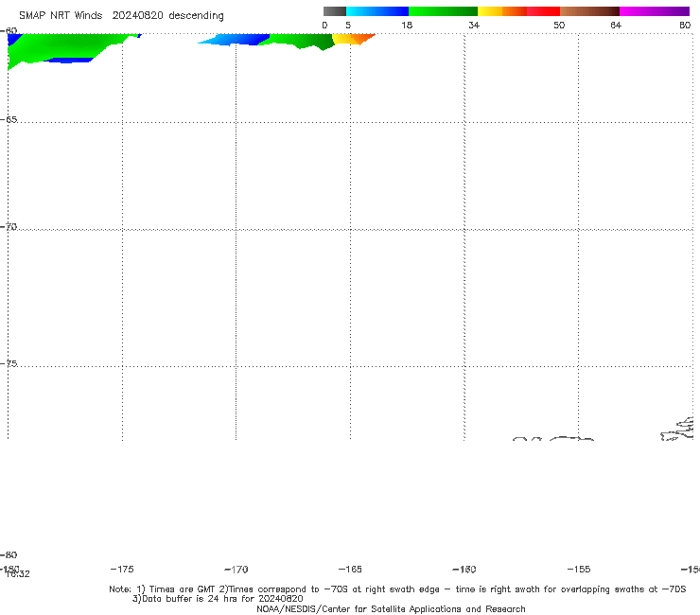Viewport: 700px width, 615px height.
Task: Click the 16:32 swath time label
Action: (18, 574)
